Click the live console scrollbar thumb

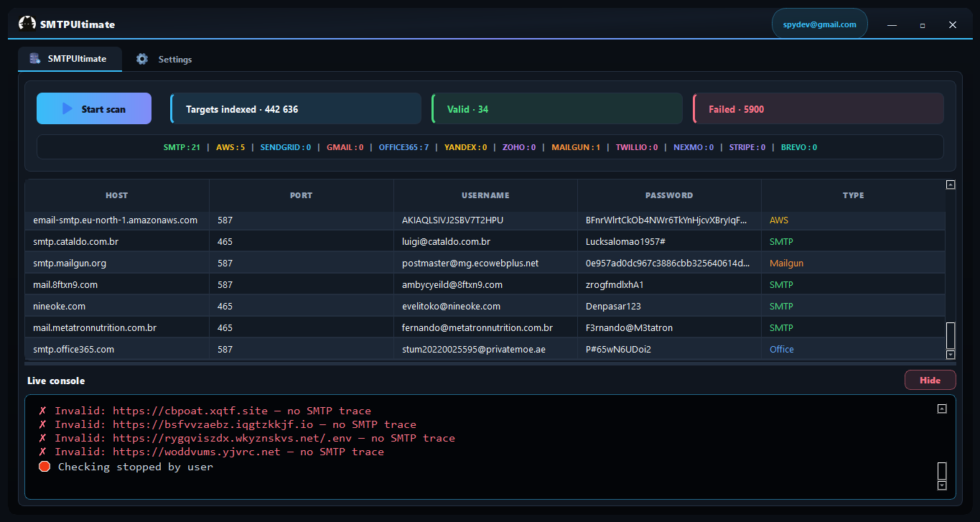point(942,471)
